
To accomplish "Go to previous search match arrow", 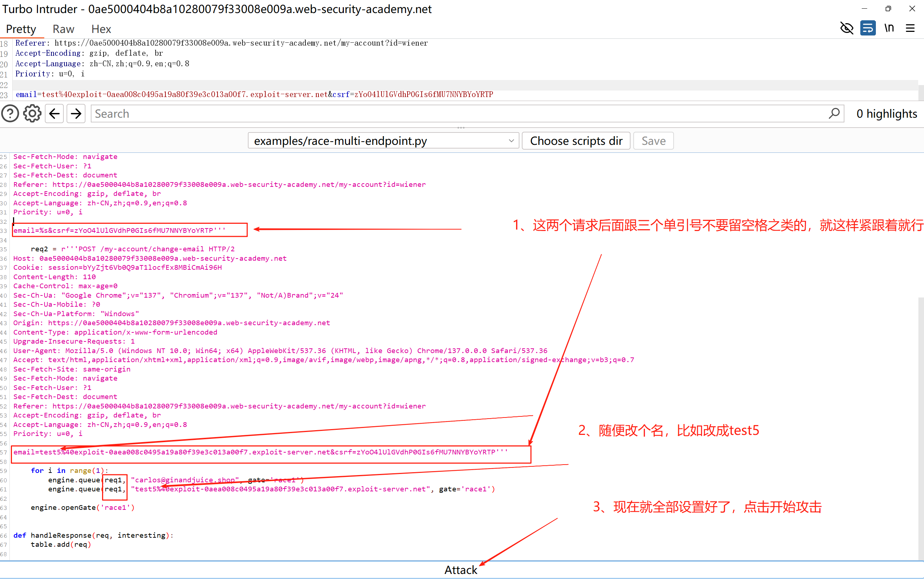I will pos(54,114).
